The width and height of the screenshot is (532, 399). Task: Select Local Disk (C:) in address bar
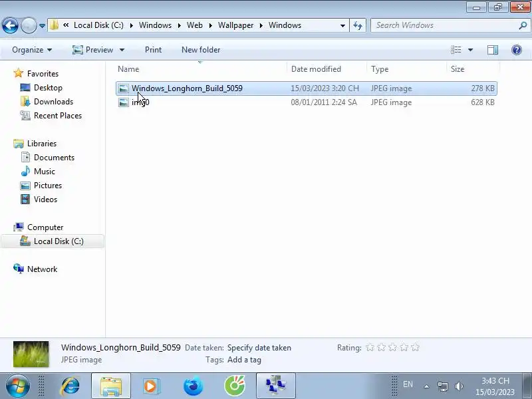coord(98,25)
